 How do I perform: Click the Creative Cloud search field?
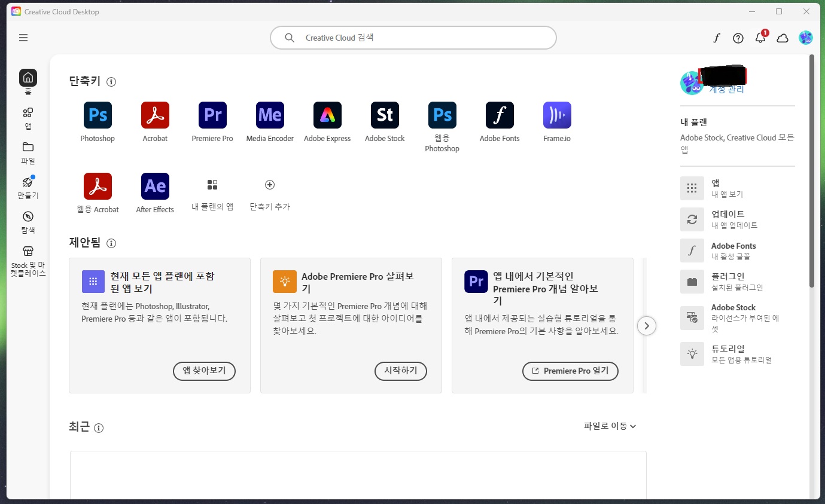413,38
